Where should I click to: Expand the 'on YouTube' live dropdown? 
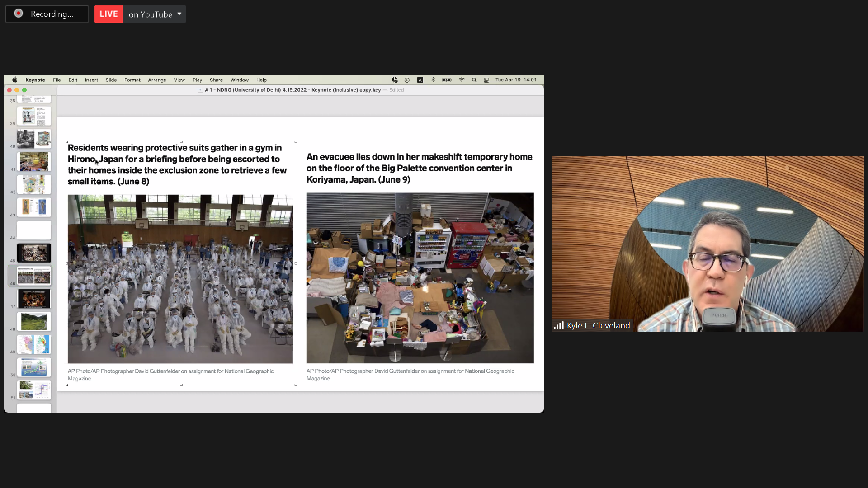[x=179, y=14]
